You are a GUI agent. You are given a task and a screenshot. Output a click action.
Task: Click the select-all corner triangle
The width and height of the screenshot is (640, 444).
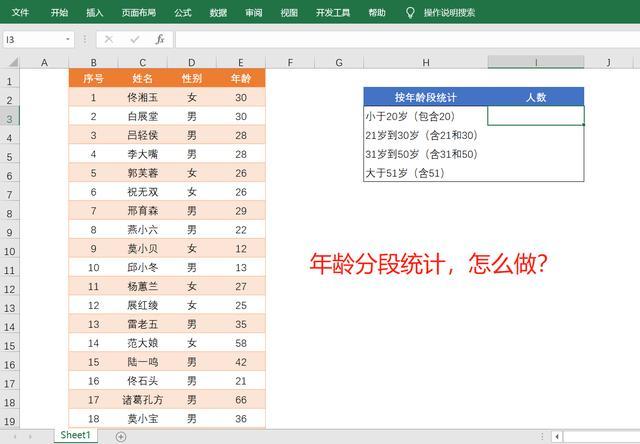click(x=13, y=62)
